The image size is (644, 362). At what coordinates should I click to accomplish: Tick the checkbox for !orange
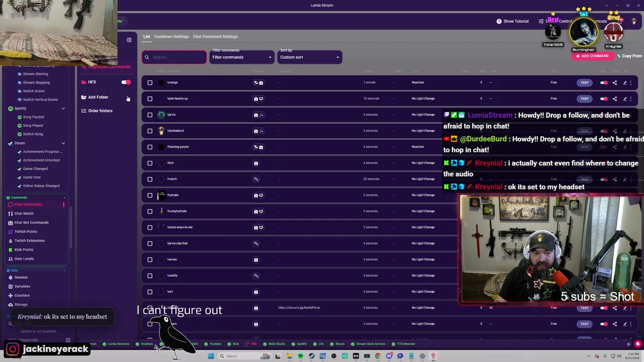pos(150,82)
